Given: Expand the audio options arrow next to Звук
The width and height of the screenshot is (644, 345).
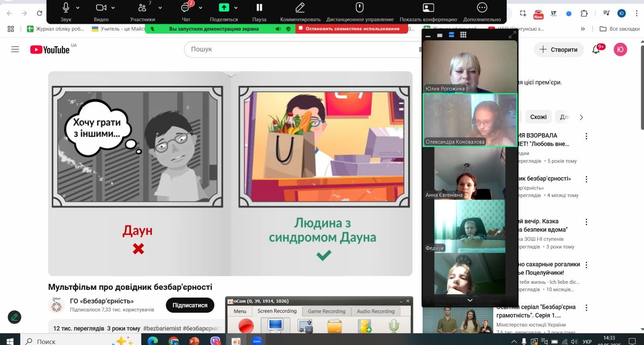Looking at the screenshot, I should pos(78,8).
